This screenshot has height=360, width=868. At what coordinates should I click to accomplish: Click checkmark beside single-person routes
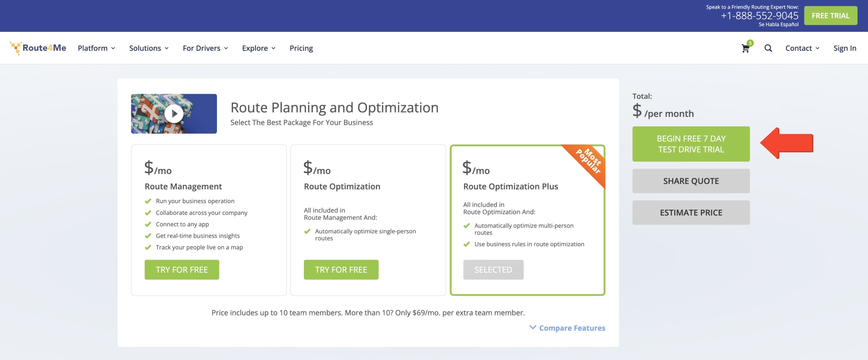pos(307,231)
